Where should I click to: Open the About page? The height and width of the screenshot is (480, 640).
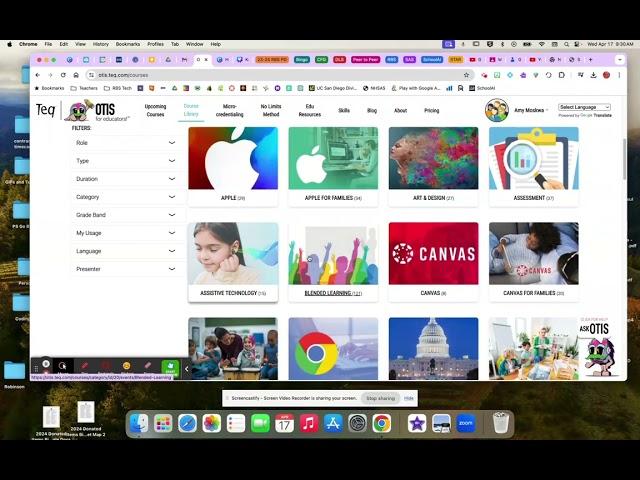(400, 111)
